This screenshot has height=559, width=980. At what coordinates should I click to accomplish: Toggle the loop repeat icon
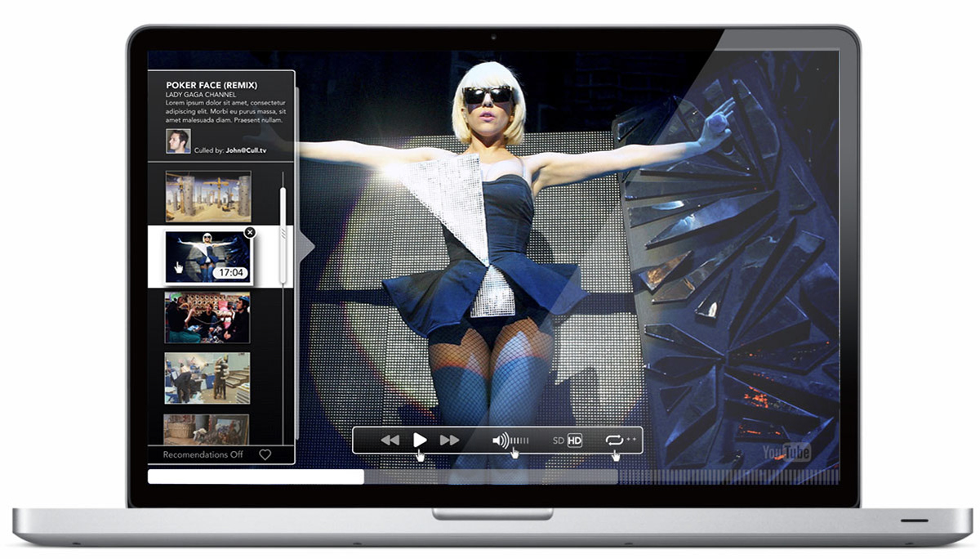(614, 440)
